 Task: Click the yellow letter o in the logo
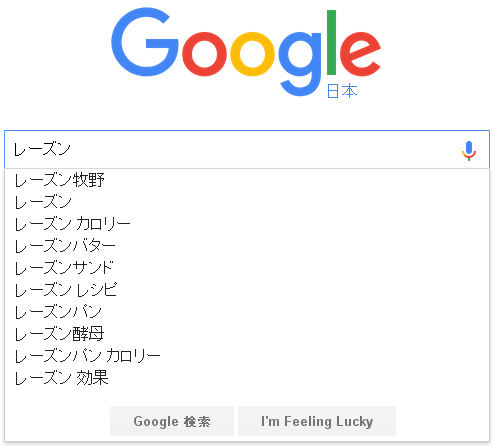[x=253, y=54]
